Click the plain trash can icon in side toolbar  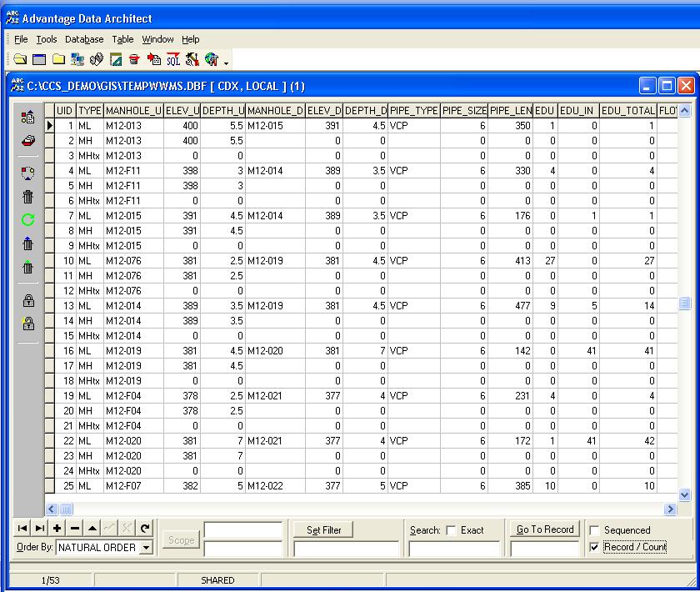click(27, 197)
